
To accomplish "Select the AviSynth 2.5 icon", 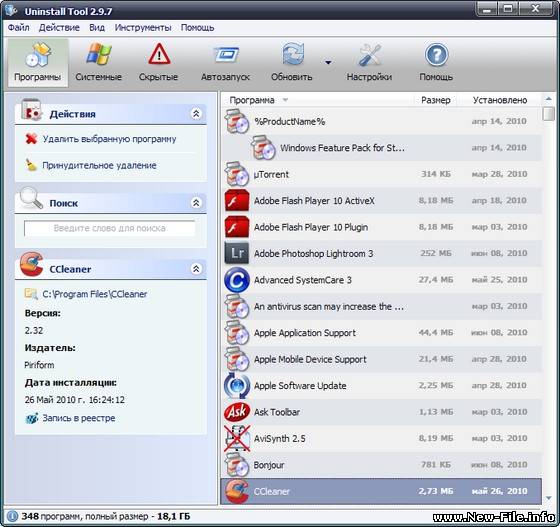I will coord(236,438).
